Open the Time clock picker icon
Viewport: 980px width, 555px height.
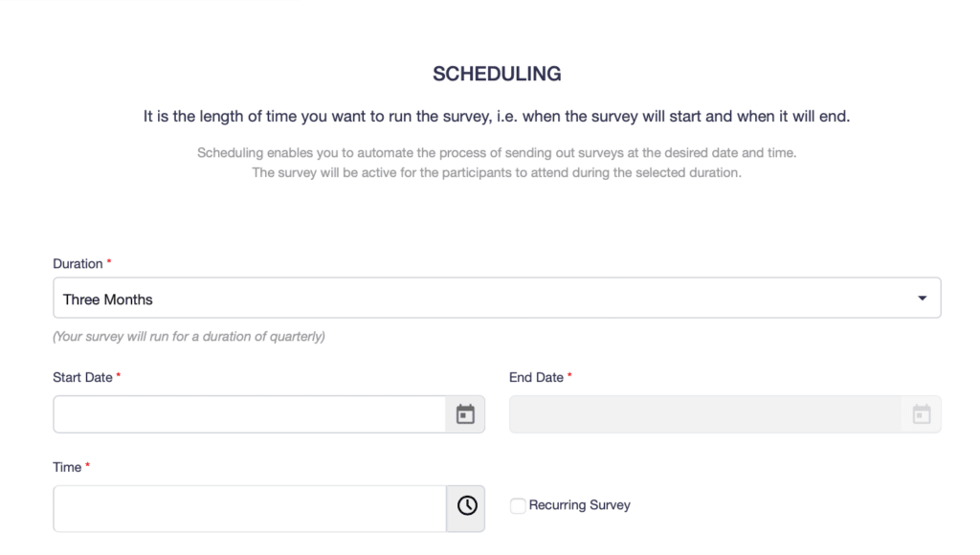click(466, 505)
